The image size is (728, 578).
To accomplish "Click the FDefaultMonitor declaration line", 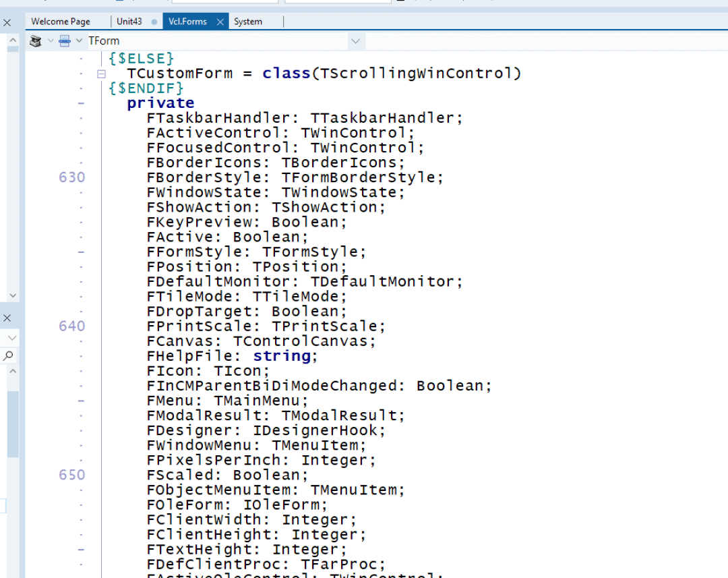I will pos(305,281).
